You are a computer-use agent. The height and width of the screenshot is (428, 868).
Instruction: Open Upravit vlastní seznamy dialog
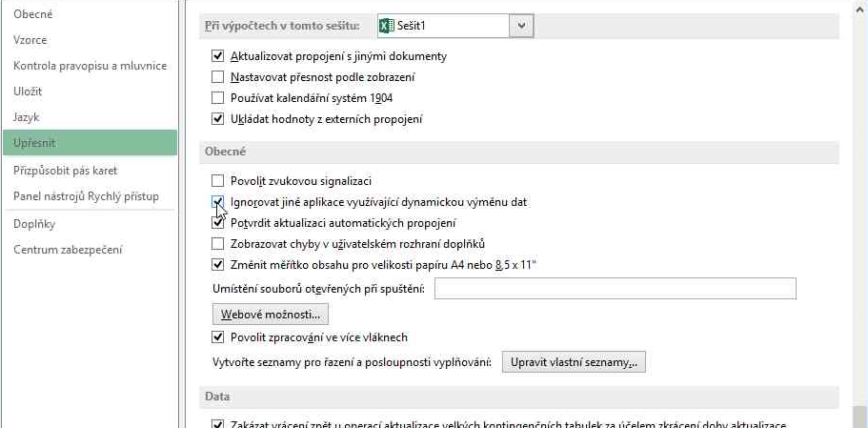click(x=575, y=362)
